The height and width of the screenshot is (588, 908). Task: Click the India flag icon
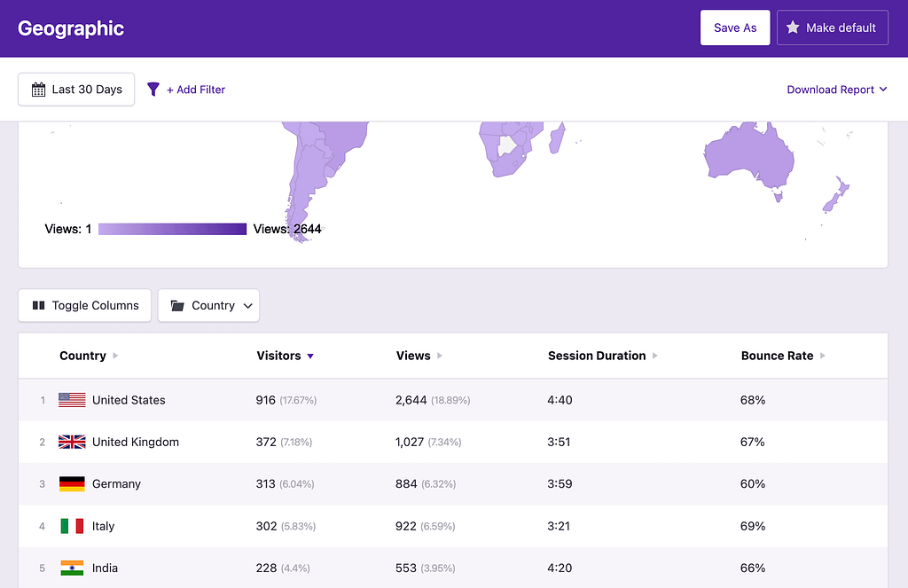pos(72,568)
